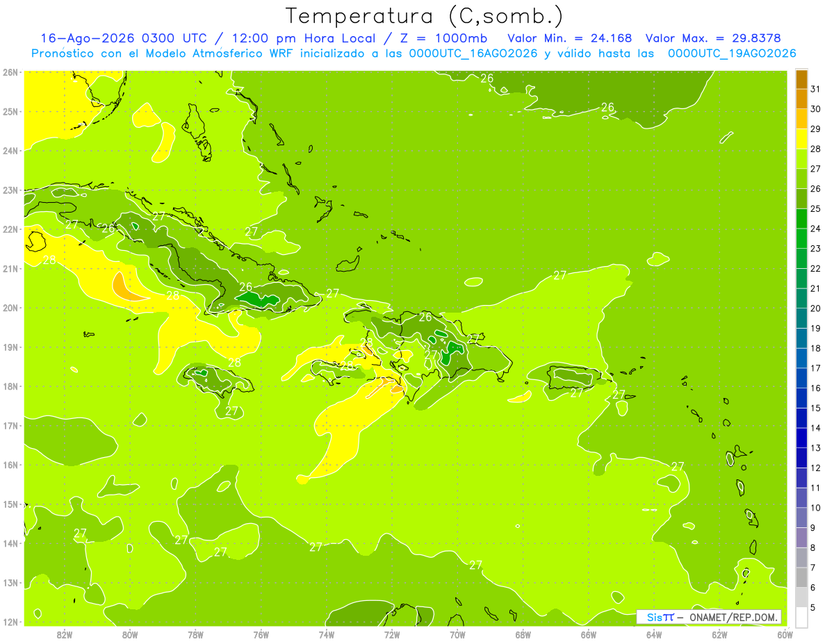Click the legend value label '31'

(815, 89)
